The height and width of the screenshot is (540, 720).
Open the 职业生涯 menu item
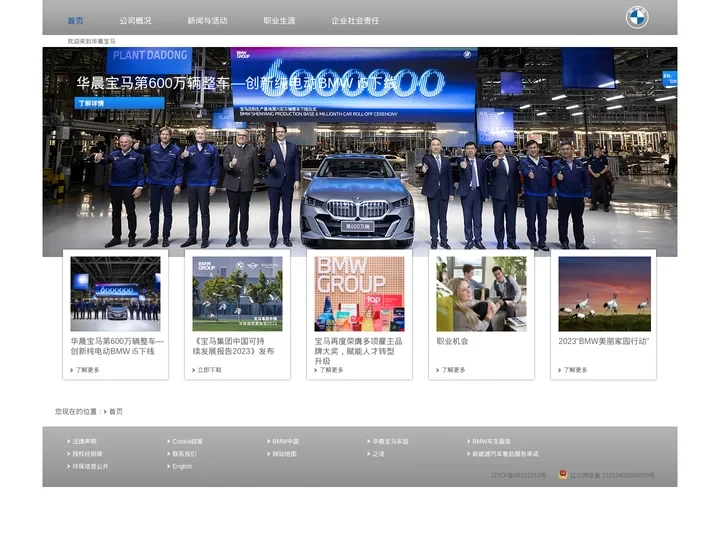279,21
